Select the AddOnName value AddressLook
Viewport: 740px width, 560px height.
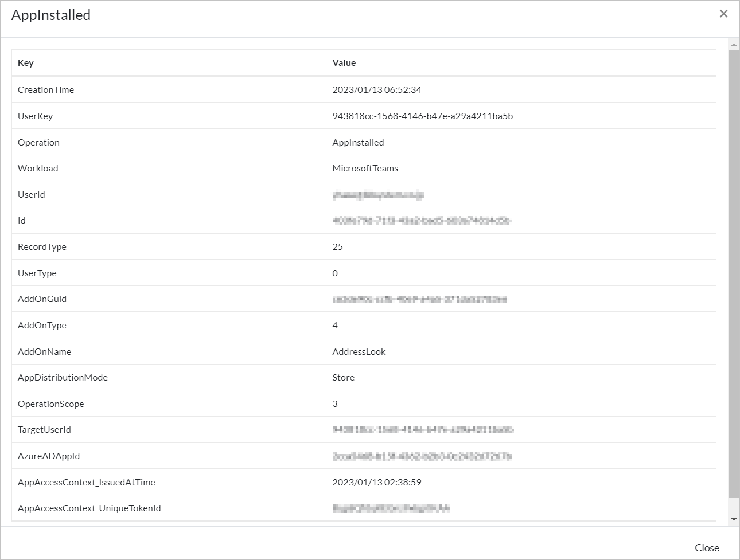[x=359, y=352]
